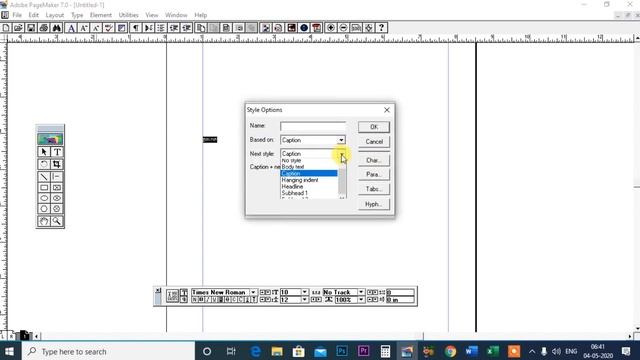
Task: Select the Hand tool in the toolbox
Action: [x=44, y=221]
